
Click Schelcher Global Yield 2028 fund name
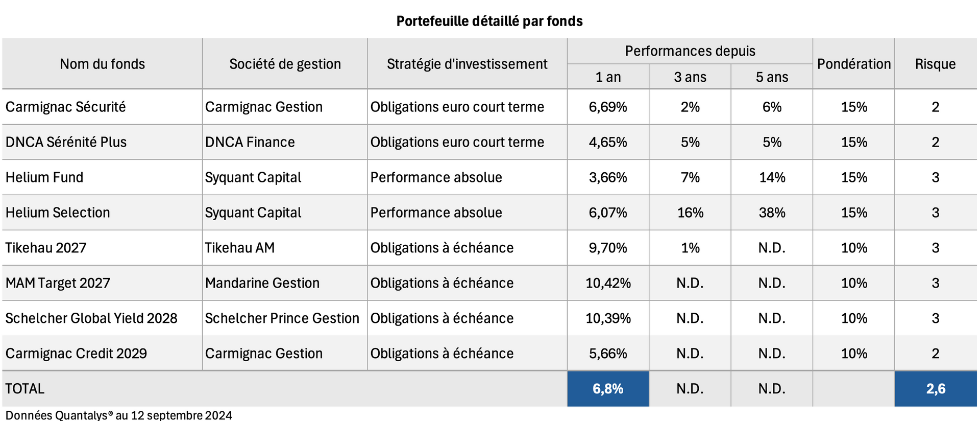coord(91,318)
